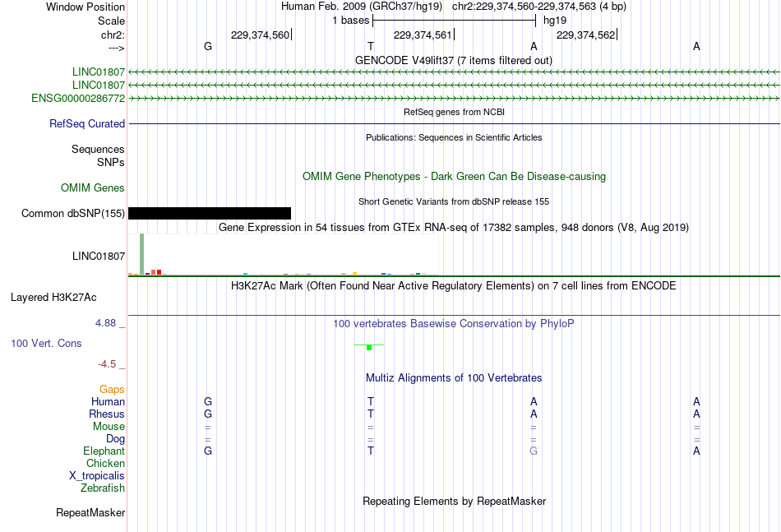The width and height of the screenshot is (781, 532).
Task: Click the Mouse alignment row label
Action: (109, 427)
